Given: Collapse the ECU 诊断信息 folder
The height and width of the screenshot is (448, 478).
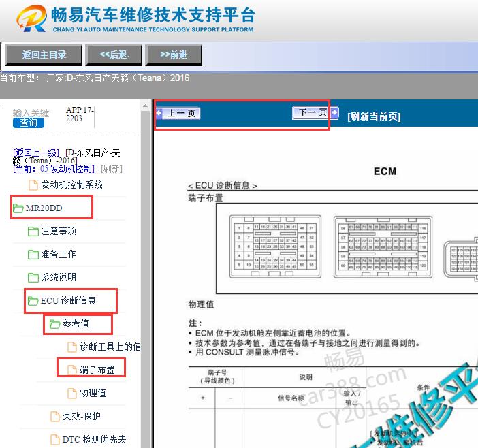Looking at the screenshot, I should click(x=68, y=300).
